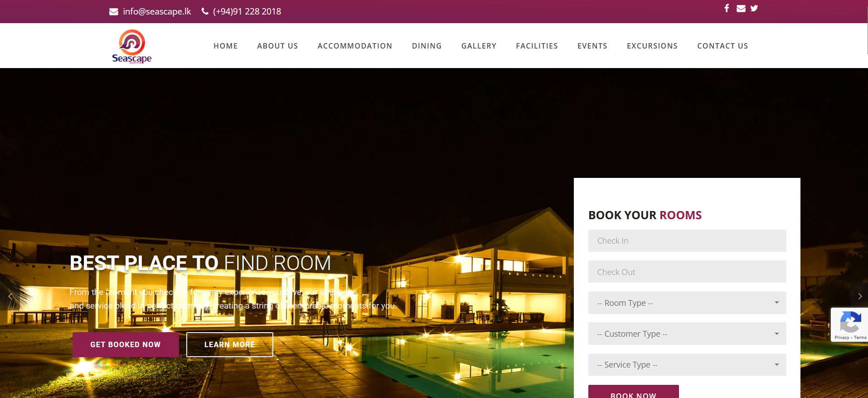Expand the Customer Type dropdown
Screen dimensions: 868x398
point(687,334)
